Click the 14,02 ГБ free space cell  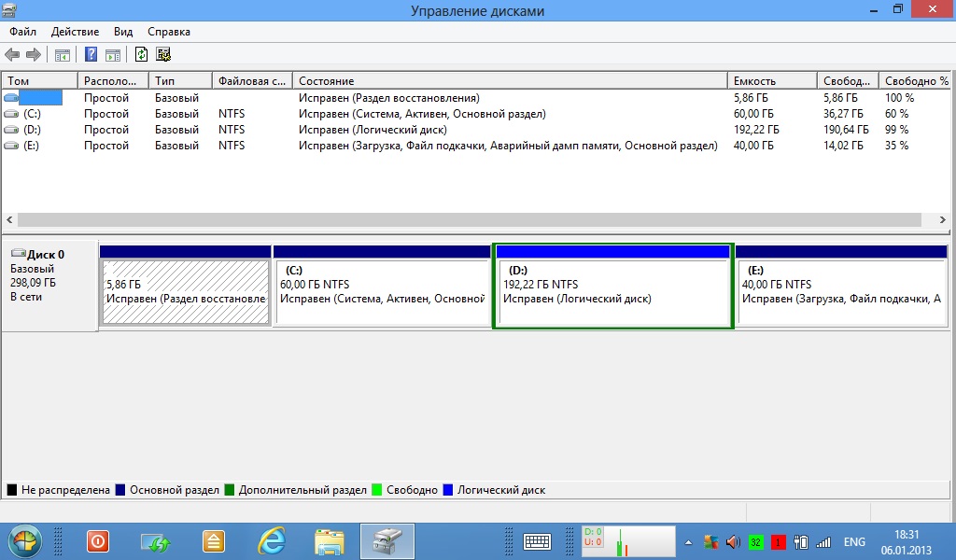843,145
